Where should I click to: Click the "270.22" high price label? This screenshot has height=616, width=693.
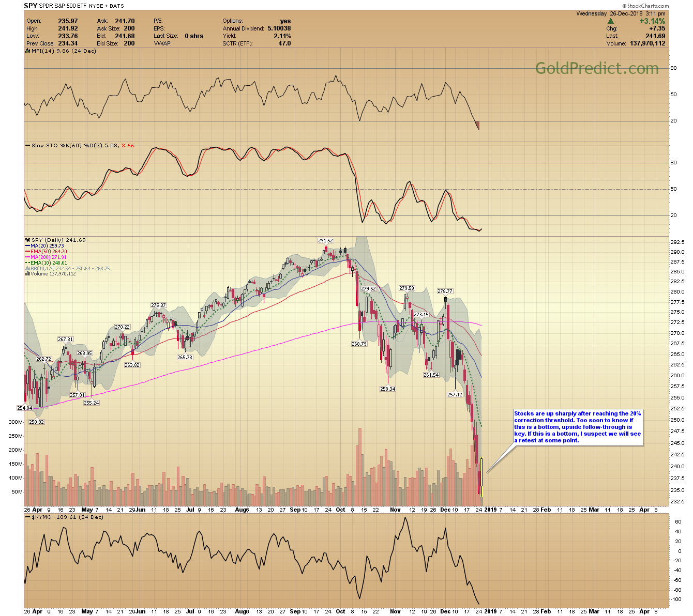123,327
